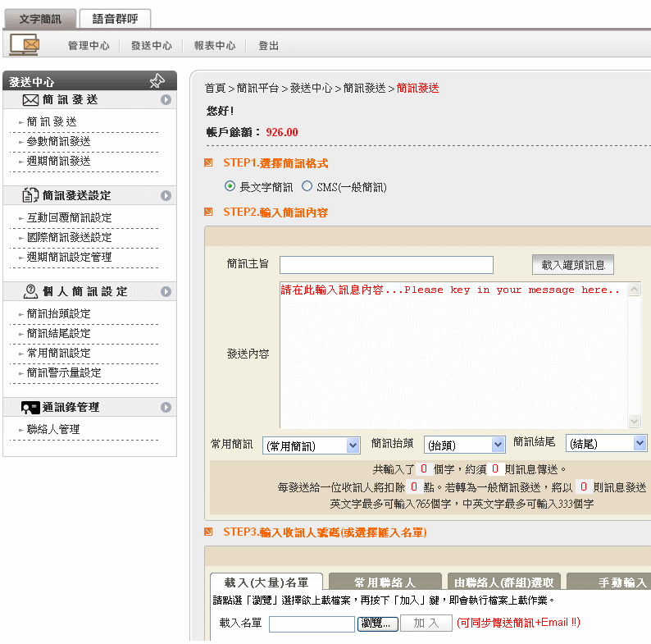Open 週期簡訊發送 link in sidebar
The image size is (651, 644).
[x=58, y=161]
